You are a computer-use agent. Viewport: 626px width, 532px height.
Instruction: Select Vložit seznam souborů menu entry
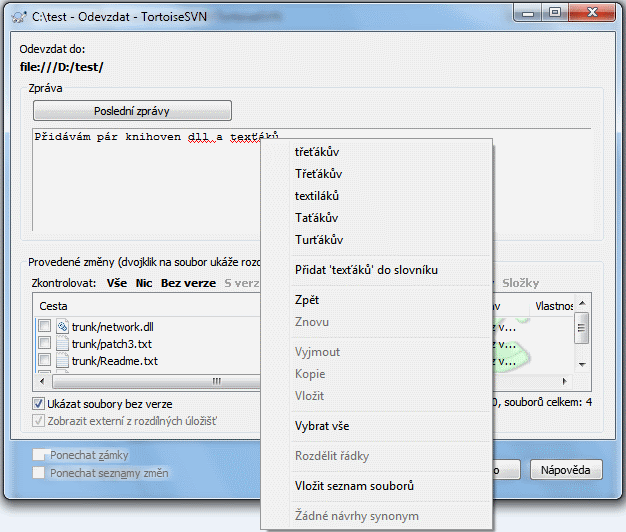376,486
